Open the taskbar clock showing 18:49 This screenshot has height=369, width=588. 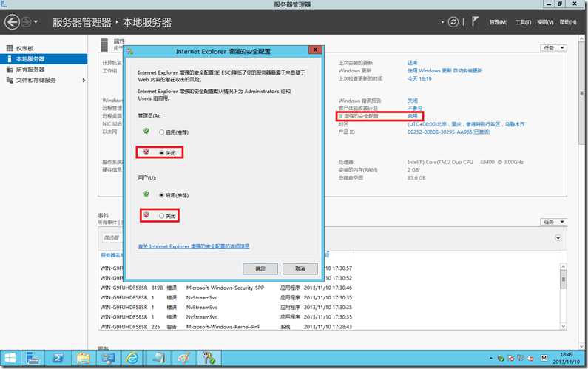[x=567, y=359]
